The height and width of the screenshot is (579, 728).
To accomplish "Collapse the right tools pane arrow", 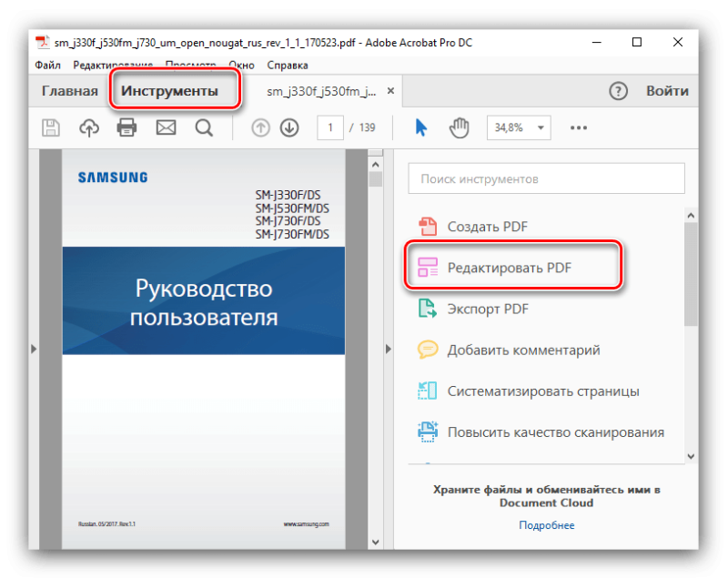I will point(389,350).
